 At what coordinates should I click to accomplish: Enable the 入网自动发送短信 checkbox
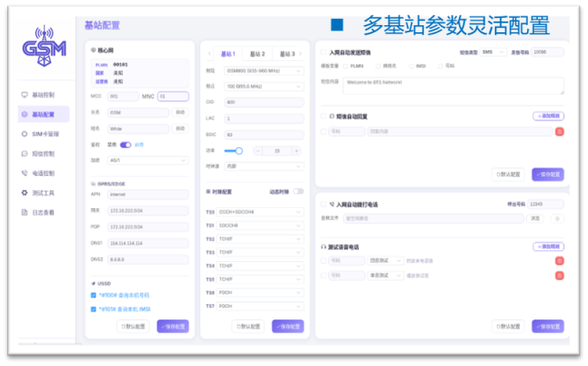(324, 52)
